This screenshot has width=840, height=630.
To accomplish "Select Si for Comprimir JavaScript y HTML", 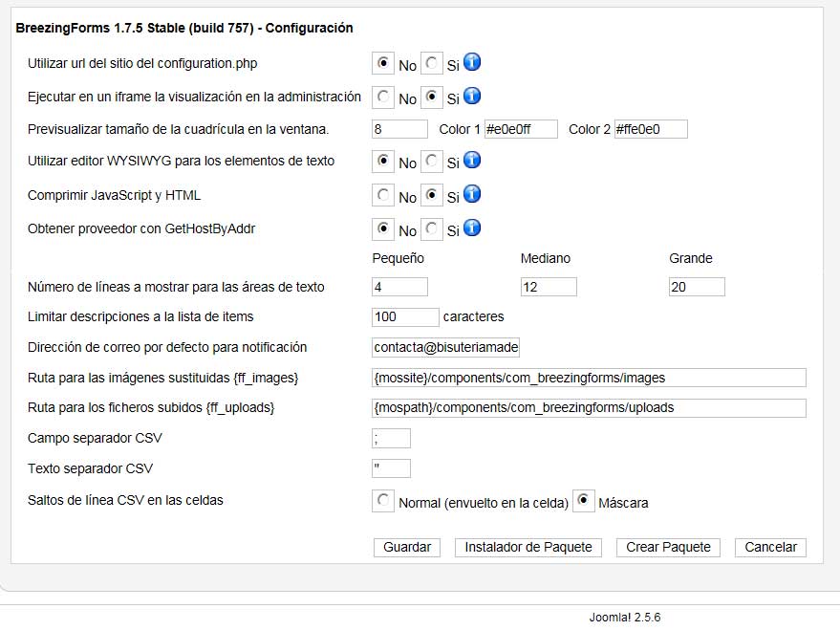I will pos(432,195).
